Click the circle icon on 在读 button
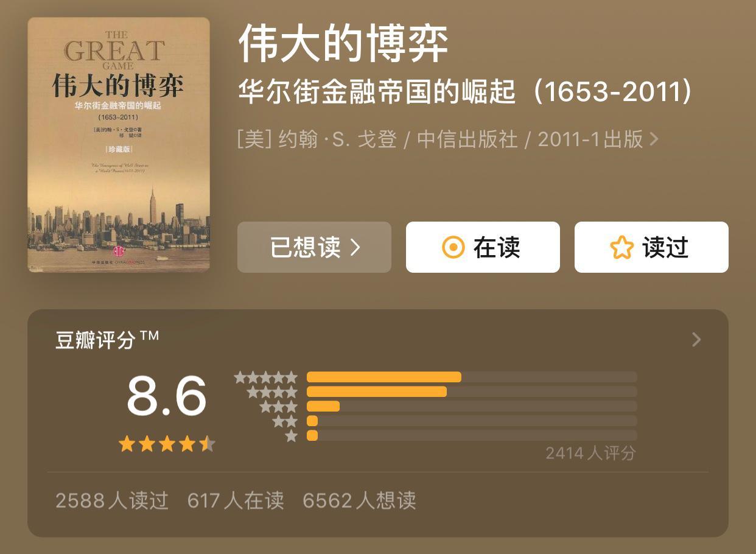This screenshot has width=756, height=554. coord(453,248)
